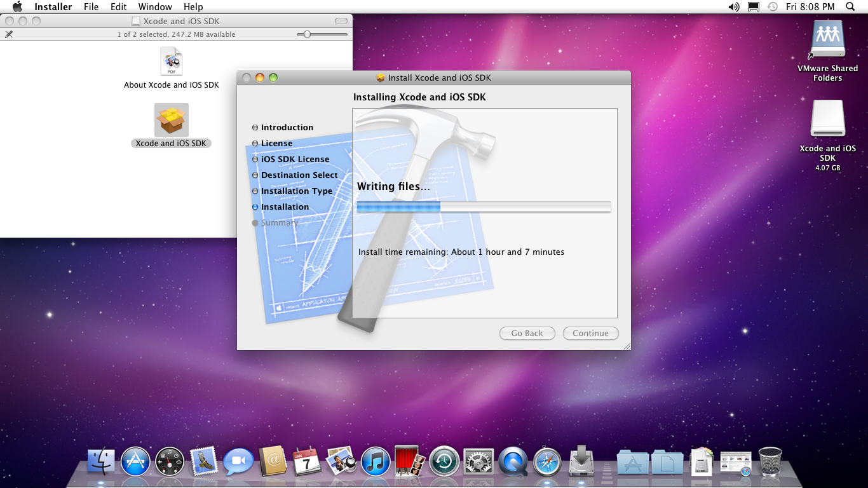
Task: Click the installation progress bar
Action: tap(484, 207)
